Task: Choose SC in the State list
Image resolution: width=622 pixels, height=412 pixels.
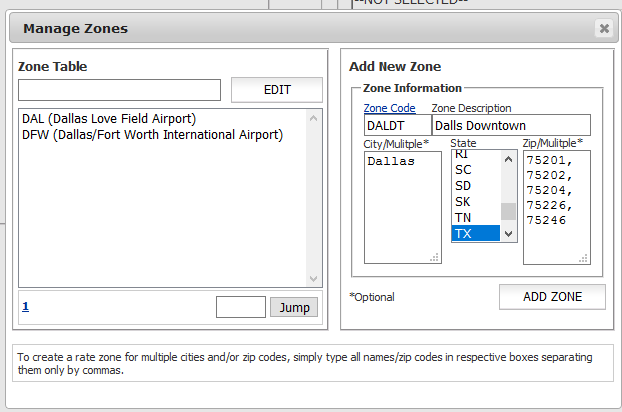Action: 476,170
